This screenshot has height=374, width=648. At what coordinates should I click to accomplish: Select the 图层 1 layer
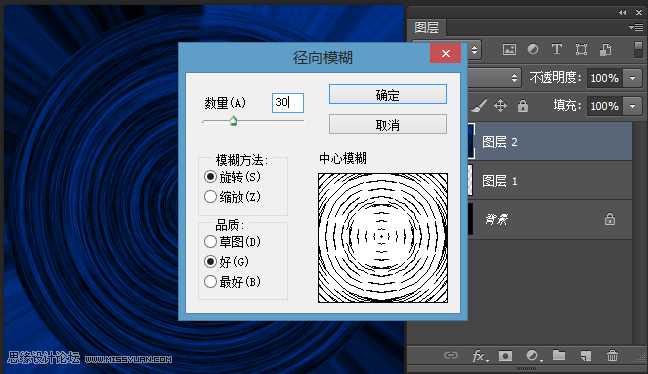click(550, 181)
